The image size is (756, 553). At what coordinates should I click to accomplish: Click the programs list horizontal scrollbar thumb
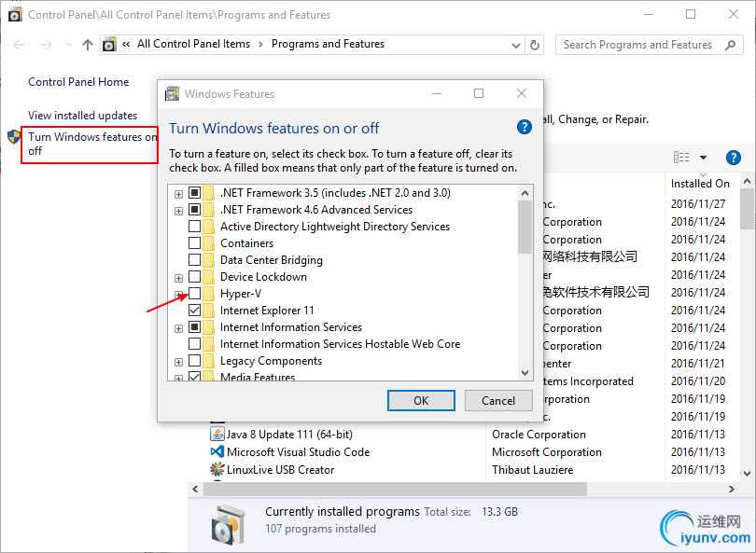click(396, 489)
